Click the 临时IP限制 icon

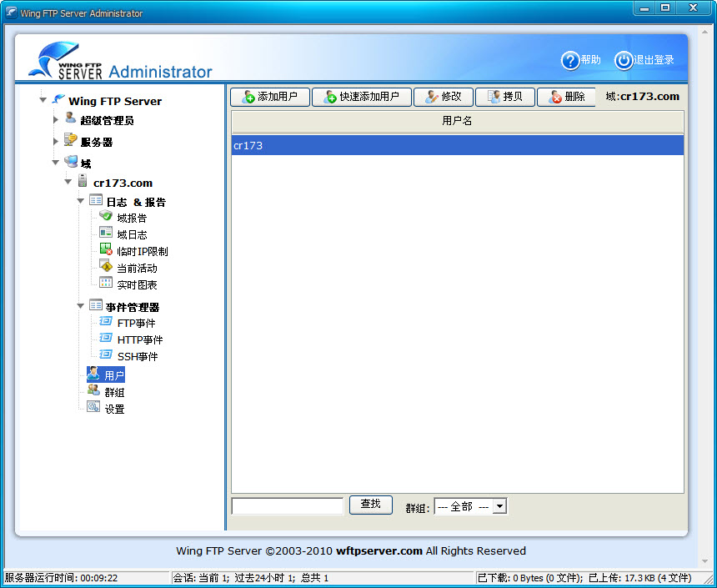(106, 249)
